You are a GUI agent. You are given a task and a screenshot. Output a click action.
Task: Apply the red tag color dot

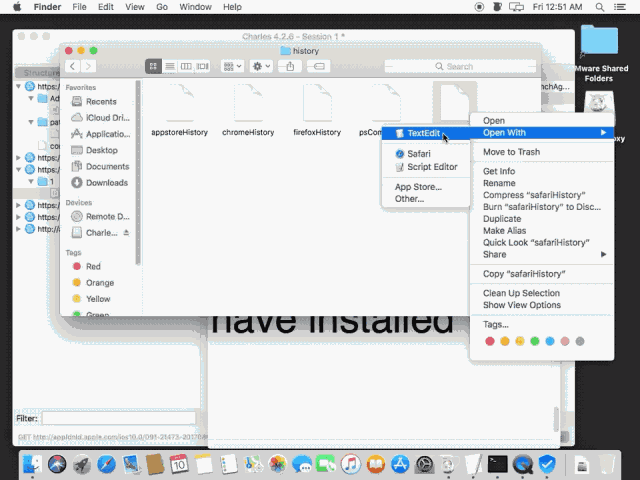489,341
